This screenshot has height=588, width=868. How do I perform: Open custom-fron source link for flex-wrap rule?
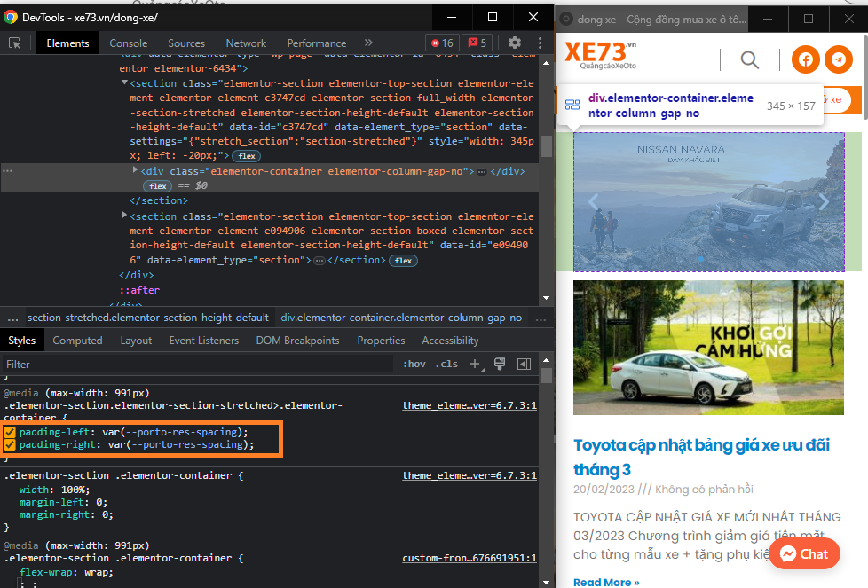coord(469,558)
